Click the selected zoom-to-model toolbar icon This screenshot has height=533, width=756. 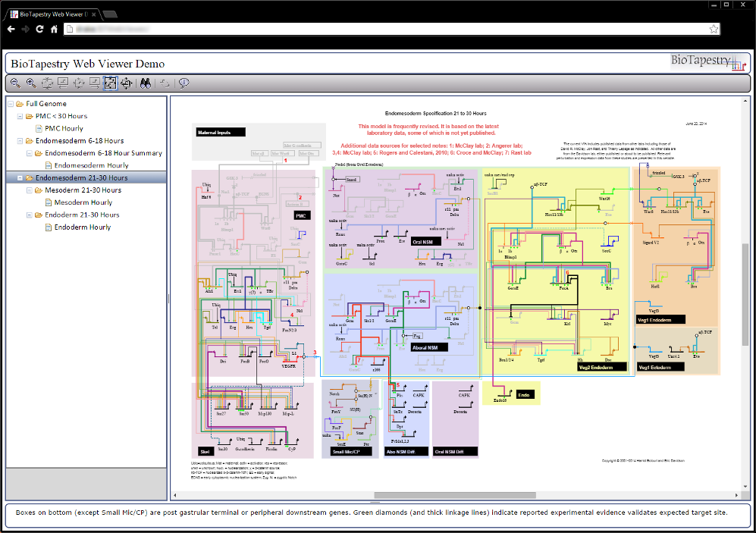(x=110, y=83)
